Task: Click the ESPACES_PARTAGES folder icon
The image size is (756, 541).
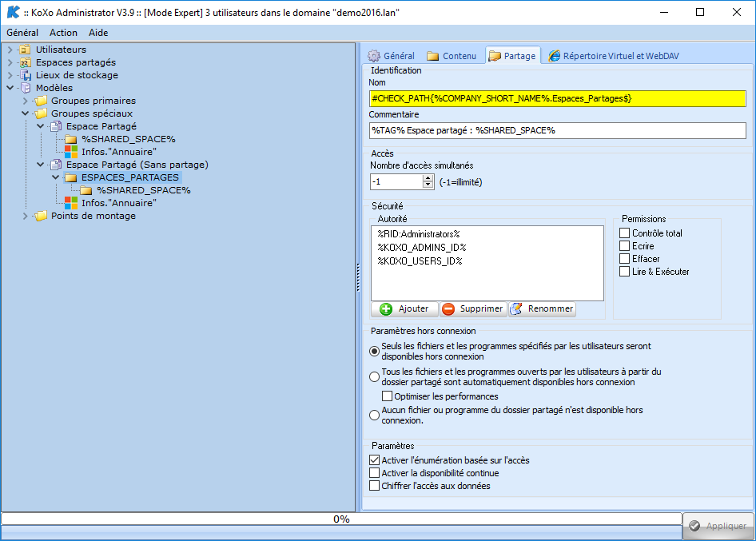Action: pos(71,177)
